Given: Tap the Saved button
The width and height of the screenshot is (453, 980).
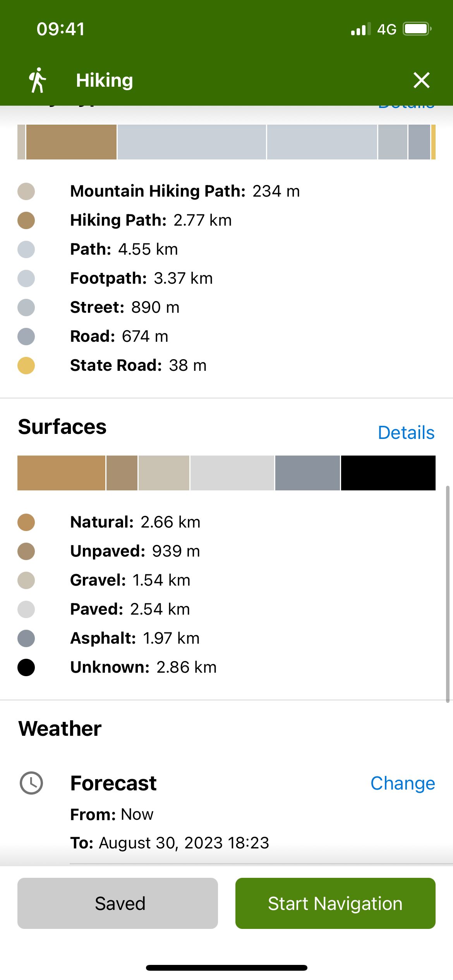Looking at the screenshot, I should pos(117,903).
